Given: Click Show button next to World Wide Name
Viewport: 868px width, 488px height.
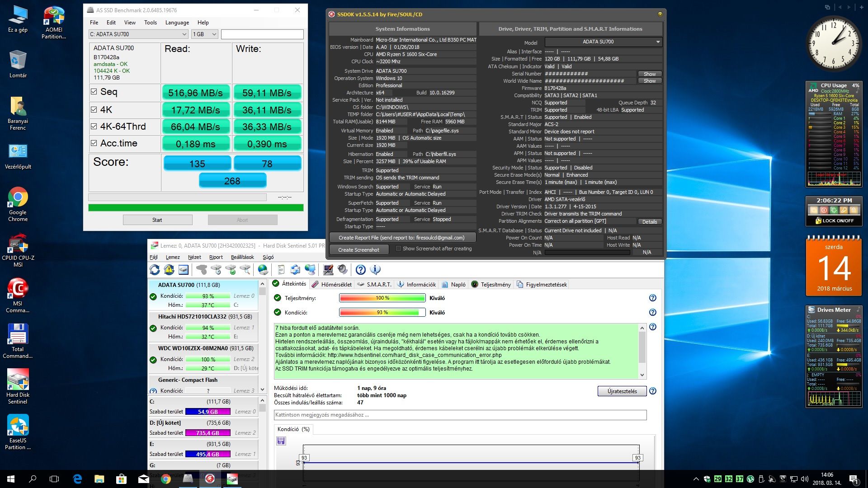Looking at the screenshot, I should [x=650, y=81].
